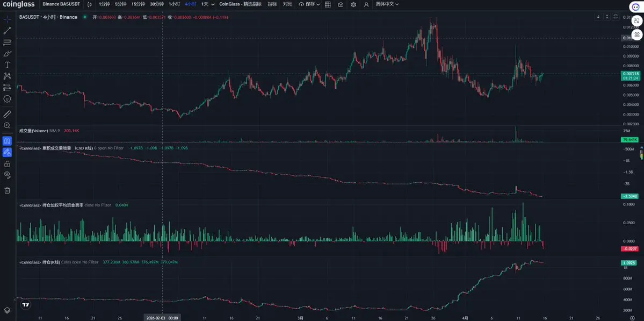Click the floating assistant avatar icon
Screen dimensions: 644x321
pyautogui.click(x=636, y=7)
